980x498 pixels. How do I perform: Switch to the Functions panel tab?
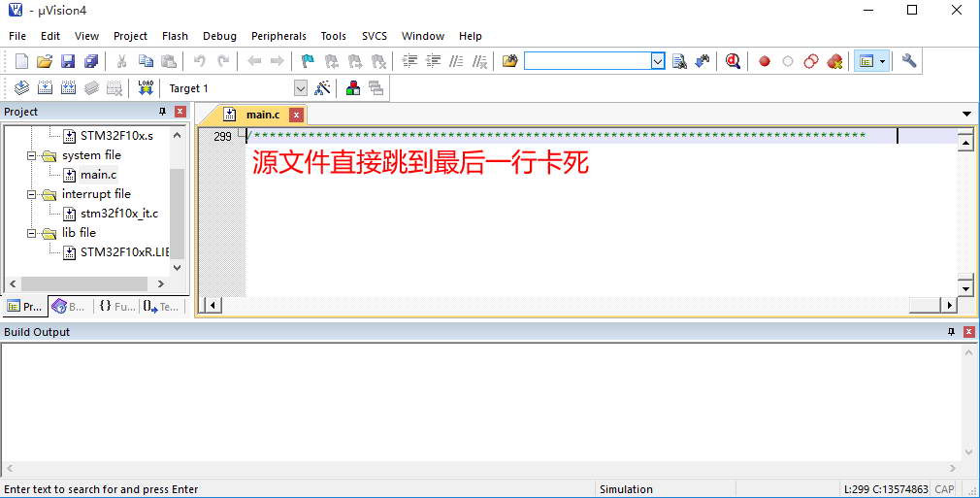pyautogui.click(x=117, y=307)
